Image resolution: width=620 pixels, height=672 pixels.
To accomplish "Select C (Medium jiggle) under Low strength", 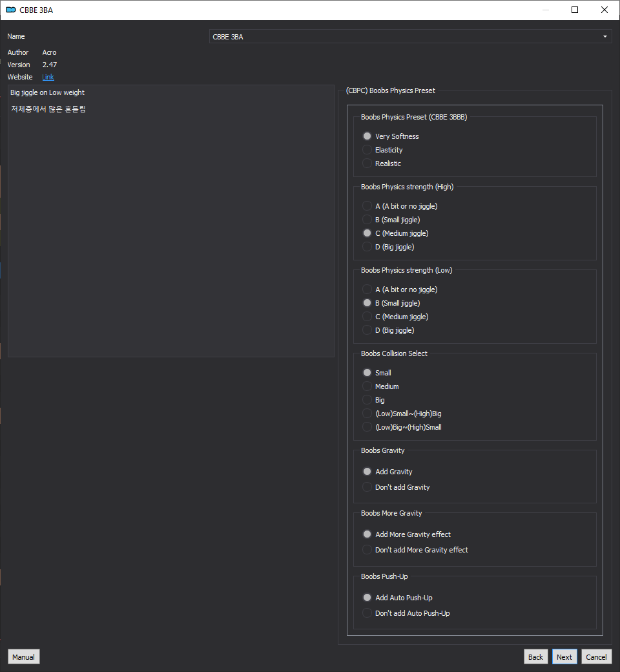I will pyautogui.click(x=395, y=317).
